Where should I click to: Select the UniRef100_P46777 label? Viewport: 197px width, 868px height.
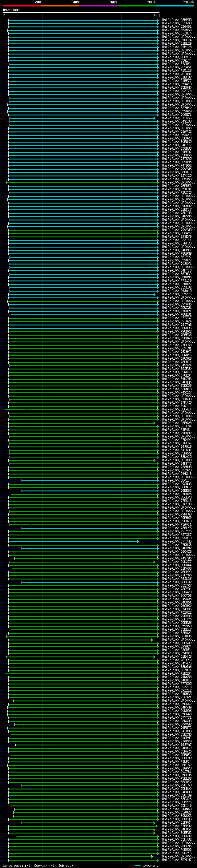(x=177, y=145)
